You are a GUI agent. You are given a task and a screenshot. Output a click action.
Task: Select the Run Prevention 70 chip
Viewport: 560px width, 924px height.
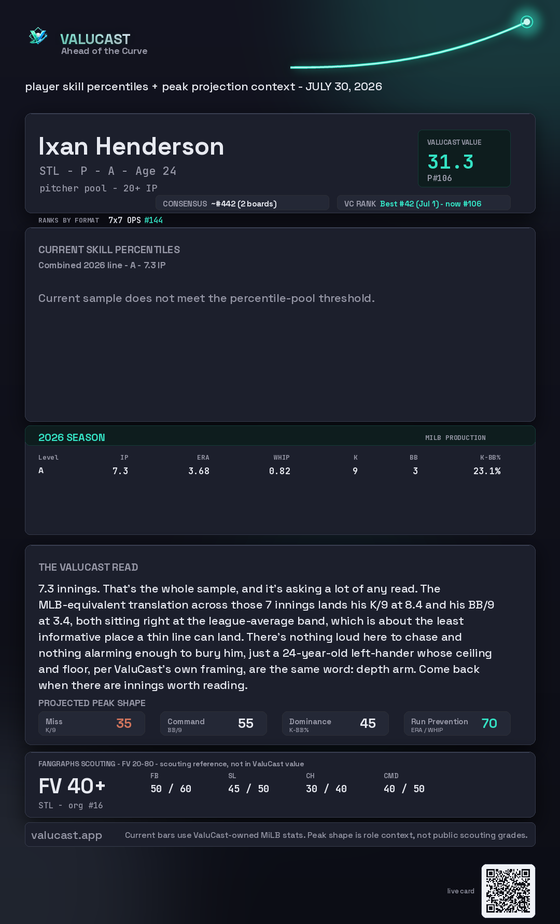[457, 723]
